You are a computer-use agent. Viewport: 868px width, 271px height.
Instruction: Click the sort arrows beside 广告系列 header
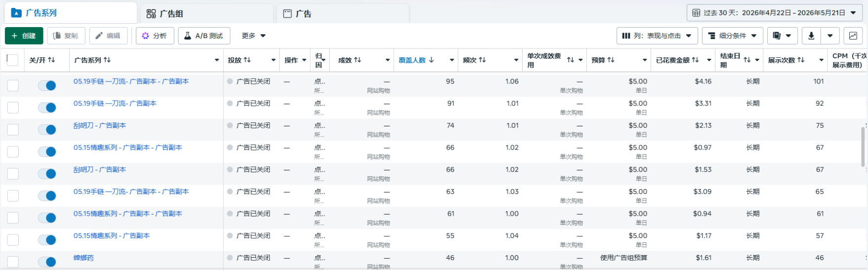coord(107,60)
